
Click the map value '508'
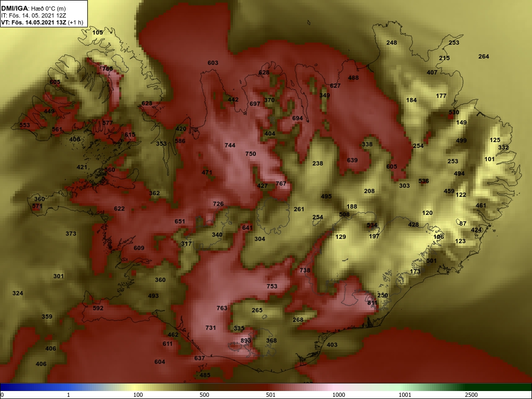click(344, 214)
